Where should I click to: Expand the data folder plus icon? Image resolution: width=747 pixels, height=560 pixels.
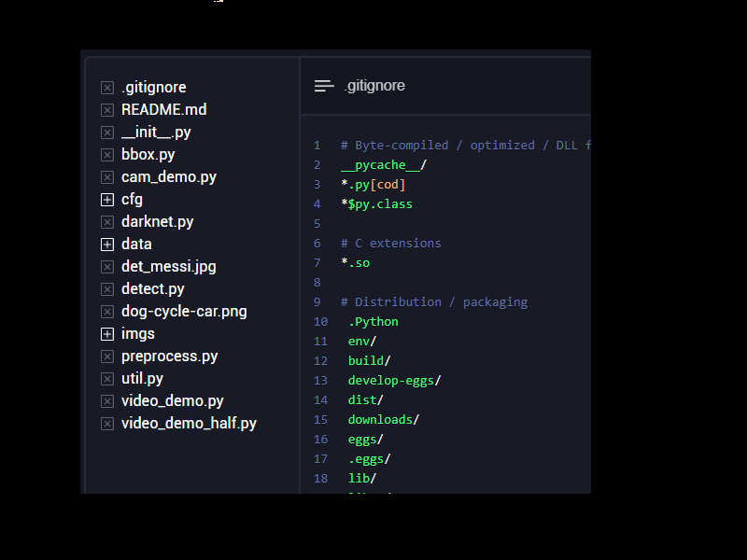(x=107, y=245)
